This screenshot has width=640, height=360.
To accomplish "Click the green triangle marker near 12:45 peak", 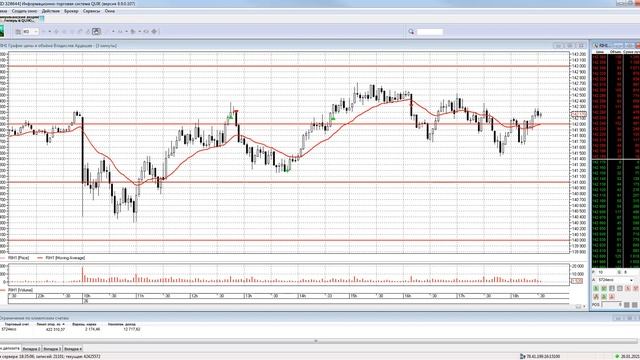I will coord(230,118).
